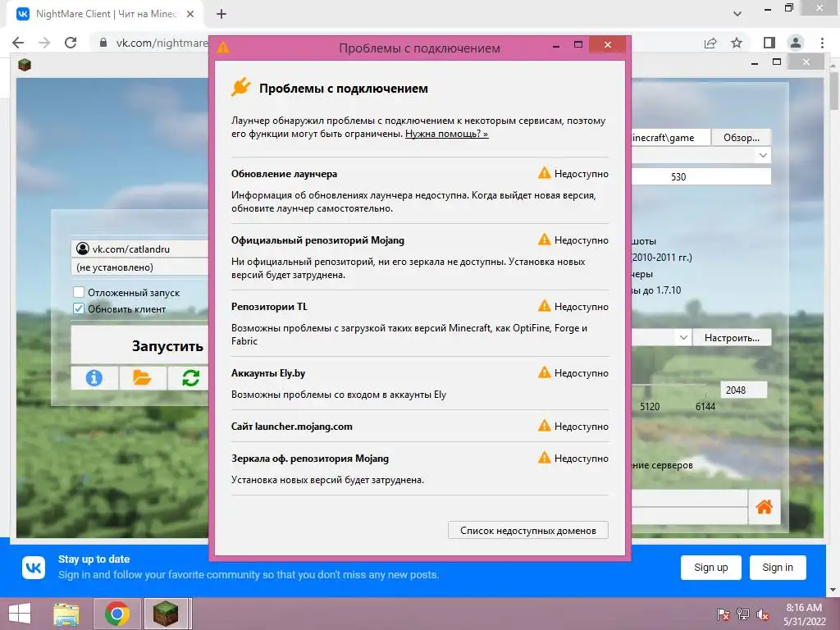Click the blue info icon button in launcher

[94, 377]
